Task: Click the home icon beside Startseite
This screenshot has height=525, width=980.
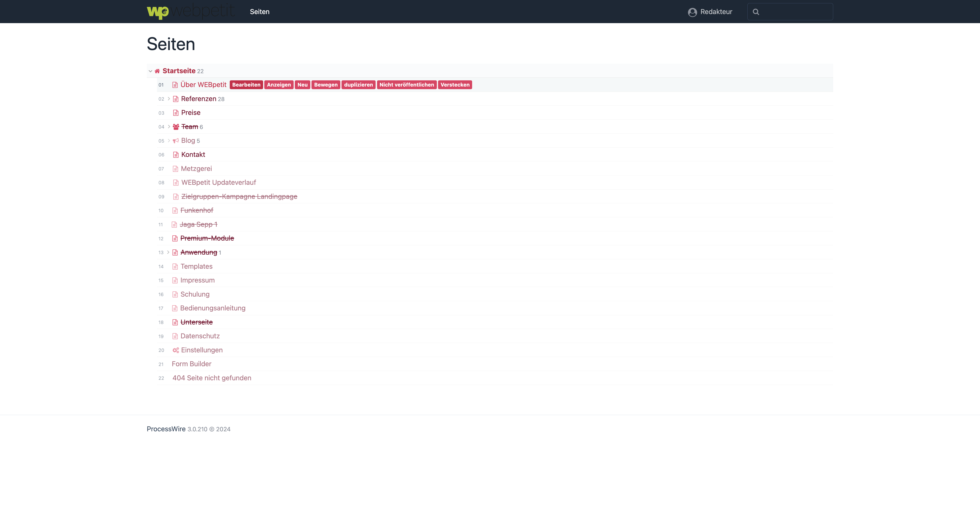Action: (x=157, y=71)
